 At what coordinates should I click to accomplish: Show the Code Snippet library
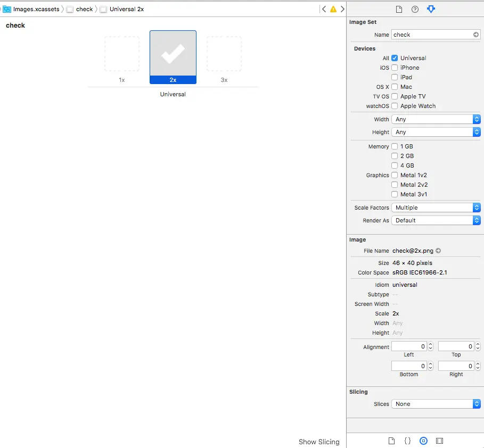407,441
